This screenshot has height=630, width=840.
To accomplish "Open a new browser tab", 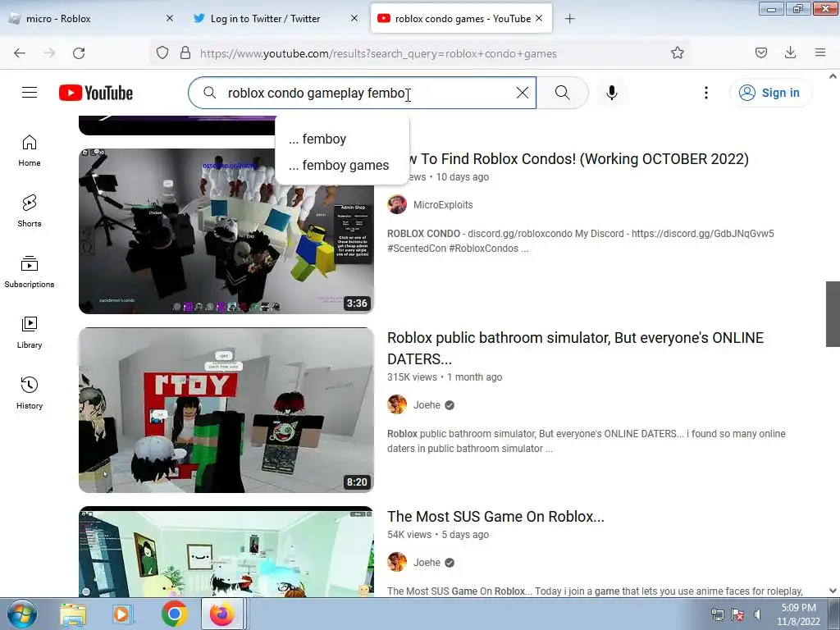I will [569, 19].
